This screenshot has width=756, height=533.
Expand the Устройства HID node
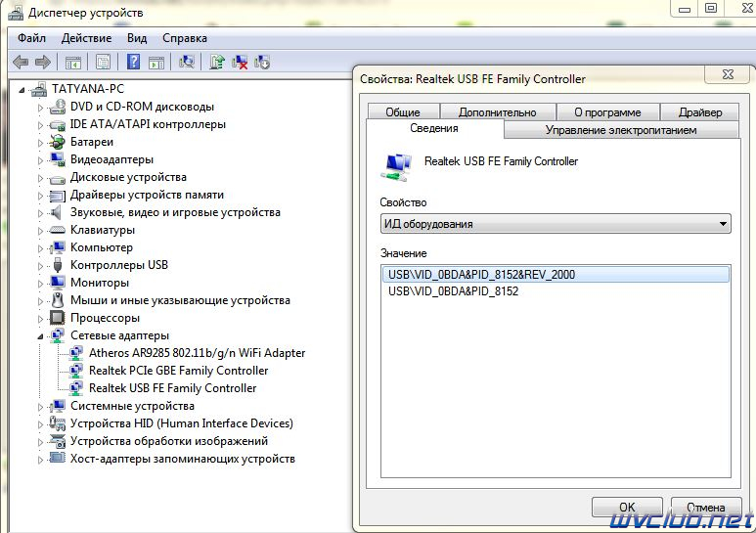[40, 424]
